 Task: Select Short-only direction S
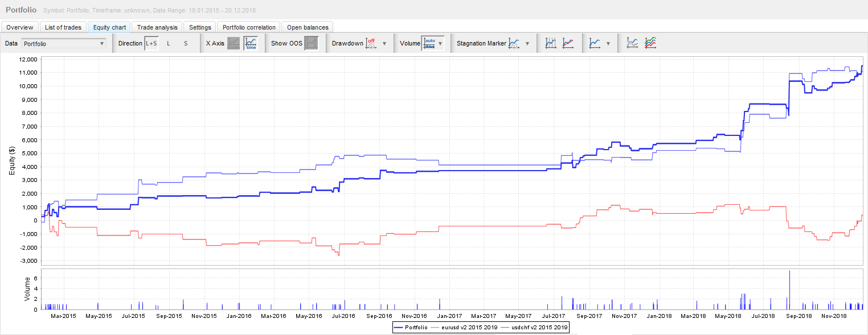pos(186,43)
